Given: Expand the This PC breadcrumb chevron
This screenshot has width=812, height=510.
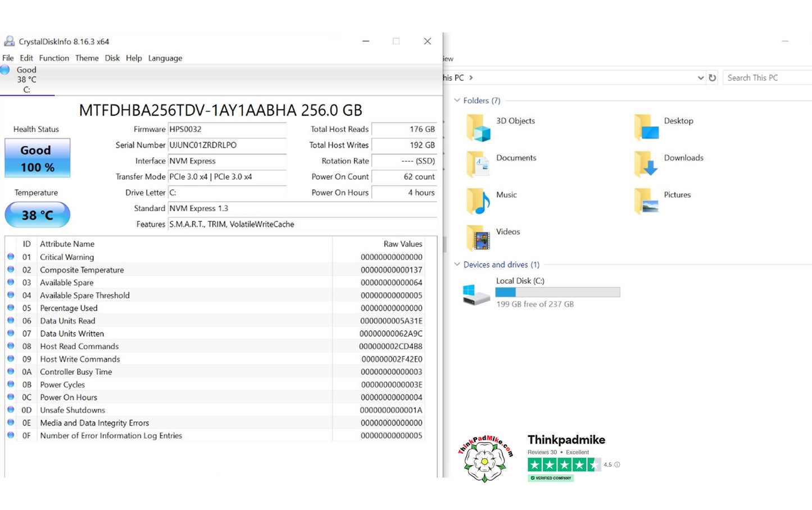Looking at the screenshot, I should pyautogui.click(x=471, y=78).
